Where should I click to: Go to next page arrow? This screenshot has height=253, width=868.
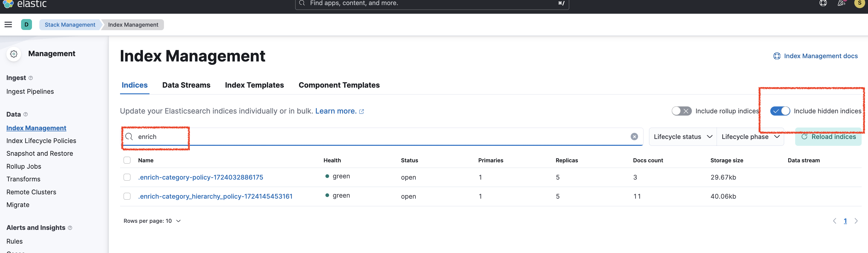coord(856,221)
